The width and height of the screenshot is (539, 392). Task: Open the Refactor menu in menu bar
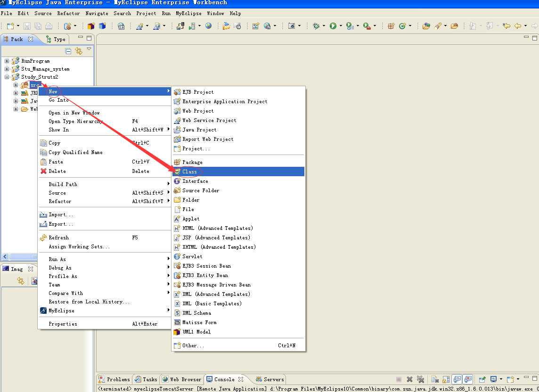pyautogui.click(x=68, y=13)
